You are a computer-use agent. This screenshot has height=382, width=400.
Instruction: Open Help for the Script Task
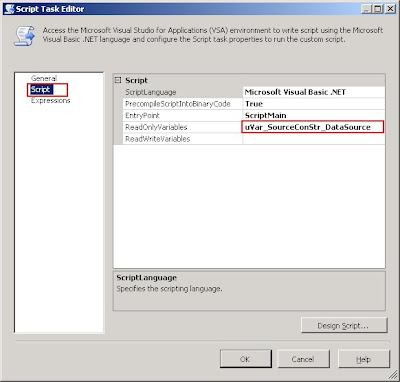click(x=364, y=359)
